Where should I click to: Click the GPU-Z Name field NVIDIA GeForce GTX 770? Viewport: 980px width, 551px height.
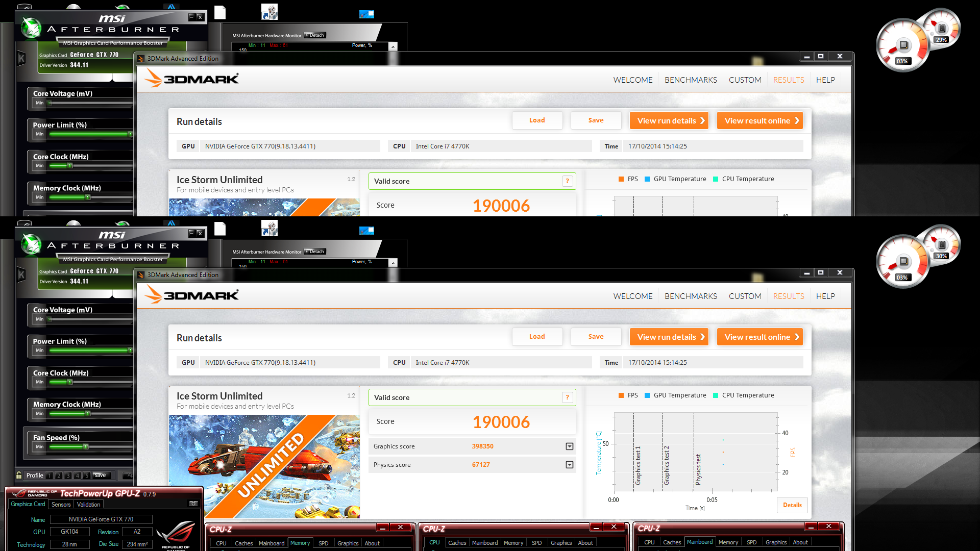101,519
